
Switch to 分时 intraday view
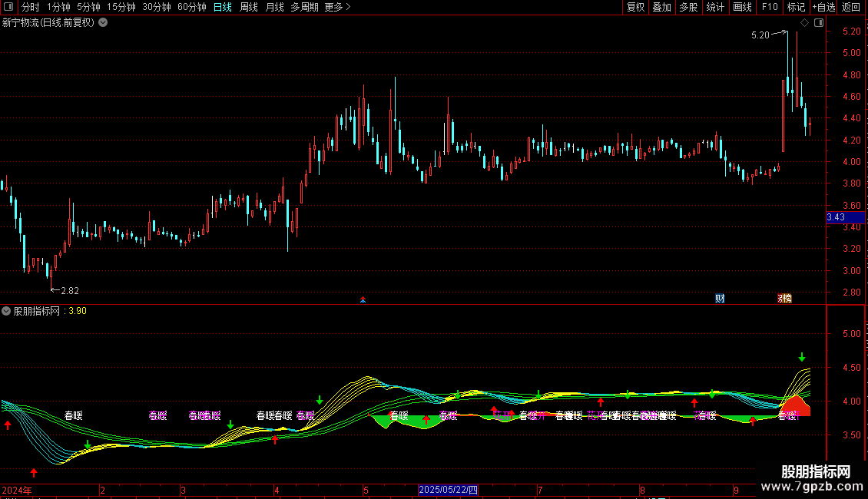[31, 7]
